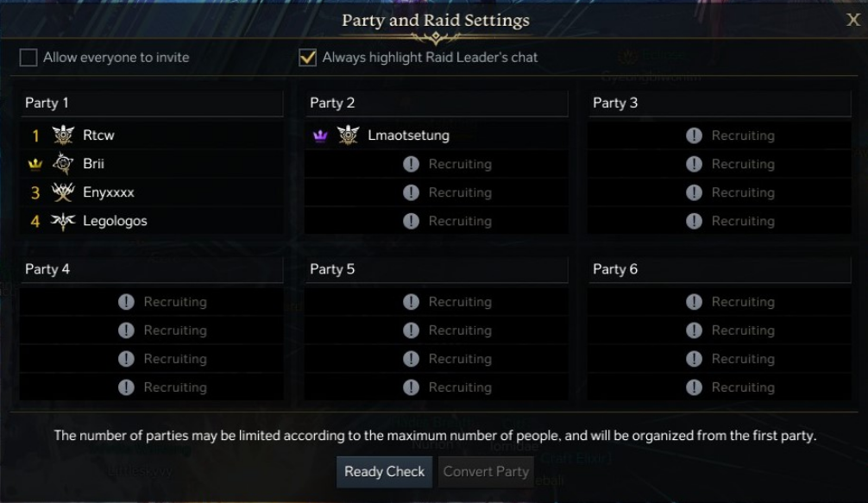
Task: Select party member Legologos
Action: pos(115,221)
